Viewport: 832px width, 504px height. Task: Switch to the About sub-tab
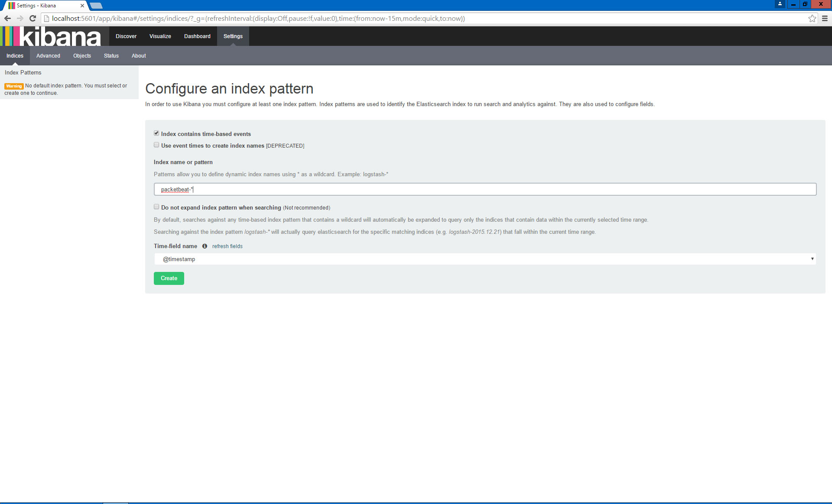coord(139,56)
